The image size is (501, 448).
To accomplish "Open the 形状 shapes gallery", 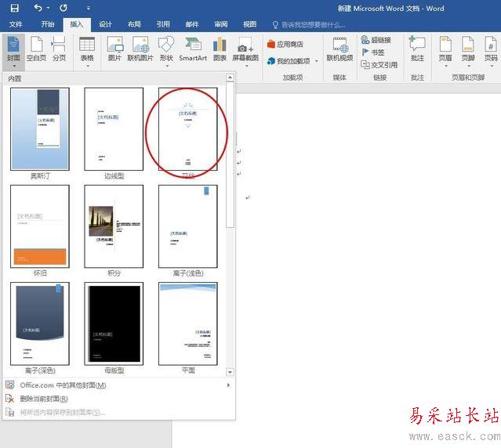I will (166, 52).
